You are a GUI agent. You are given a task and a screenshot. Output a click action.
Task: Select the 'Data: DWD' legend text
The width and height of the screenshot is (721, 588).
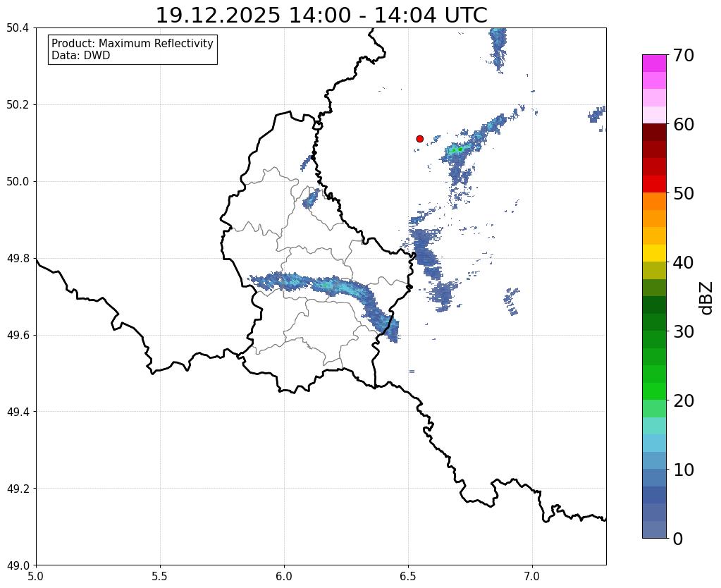point(81,55)
